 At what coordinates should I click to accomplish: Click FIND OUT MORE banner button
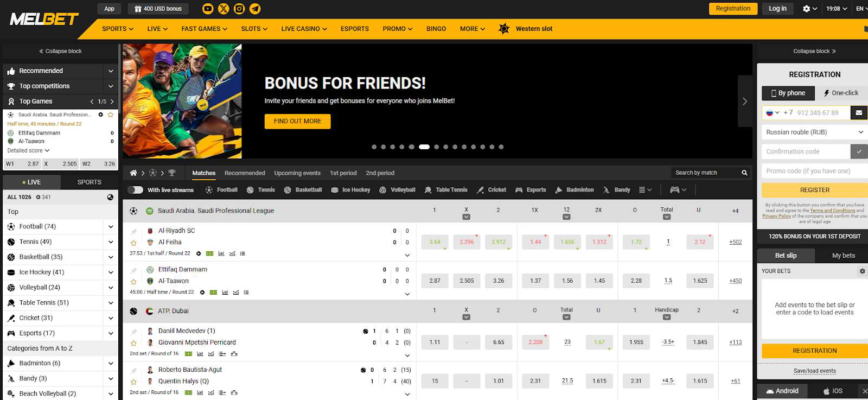(x=297, y=121)
